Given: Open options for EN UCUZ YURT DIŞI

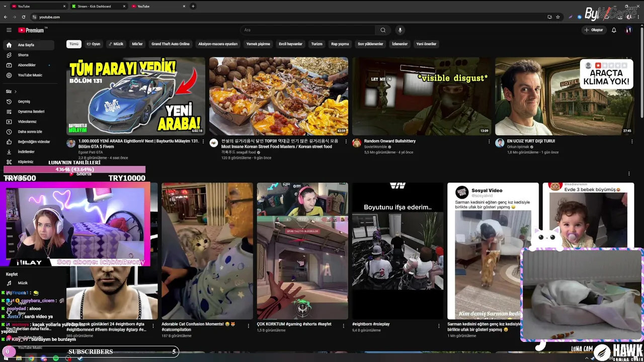Looking at the screenshot, I should (x=632, y=142).
